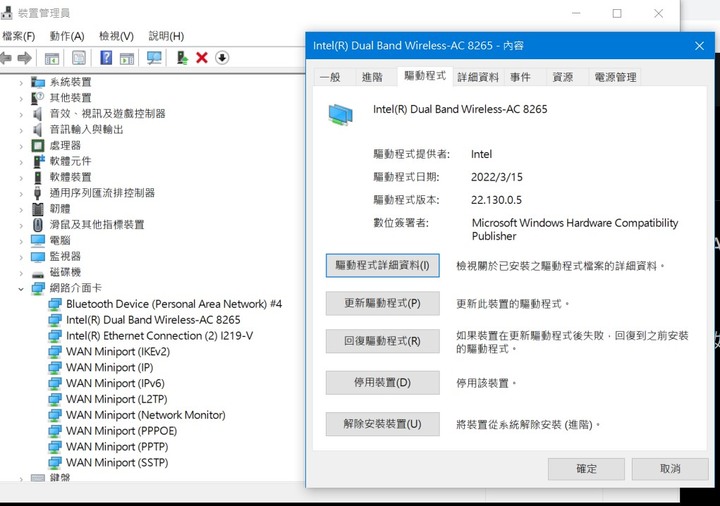Open the 動作(A) menu
720x506 pixels.
coord(67,36)
